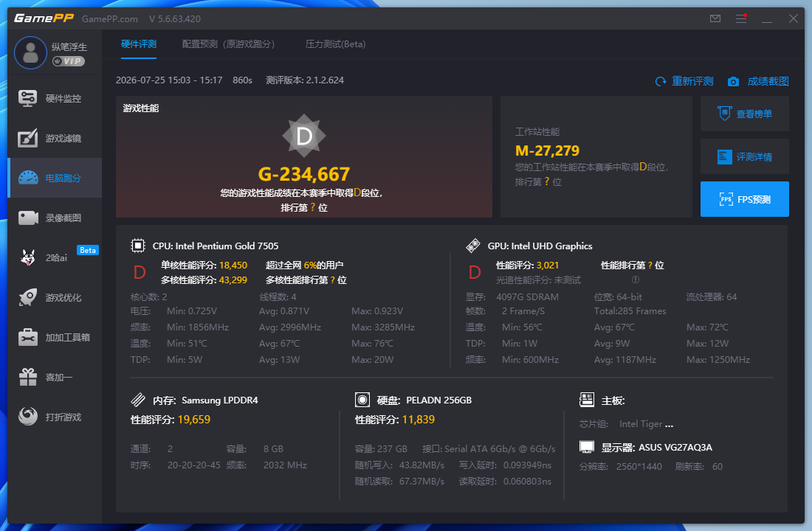Open 喜加一 gift section
Viewport: 812px width, 531px height.
point(55,378)
